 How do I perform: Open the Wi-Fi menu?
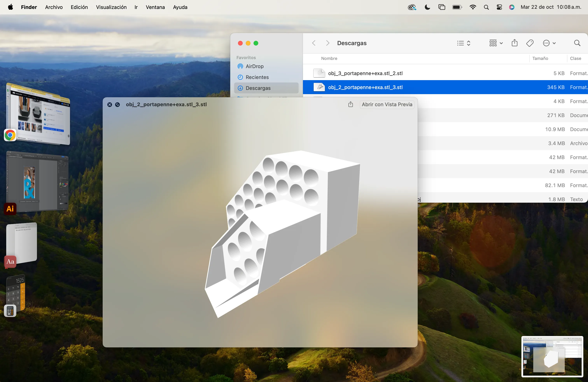(x=473, y=7)
